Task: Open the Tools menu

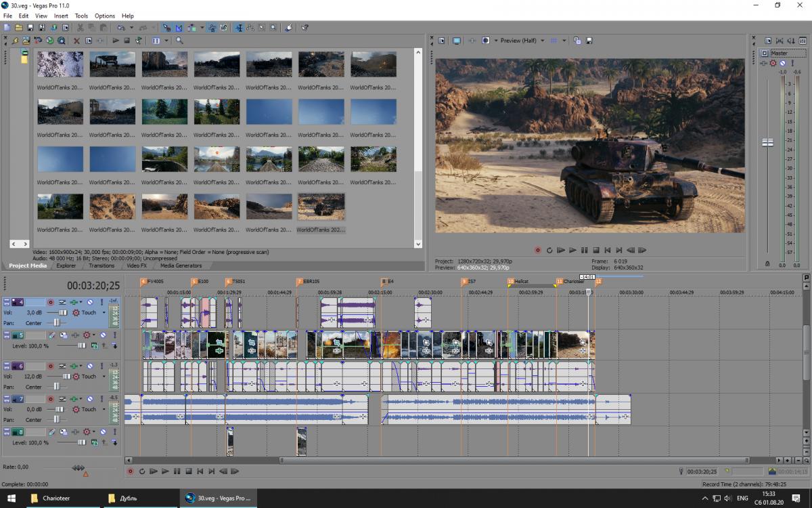Action: point(81,16)
